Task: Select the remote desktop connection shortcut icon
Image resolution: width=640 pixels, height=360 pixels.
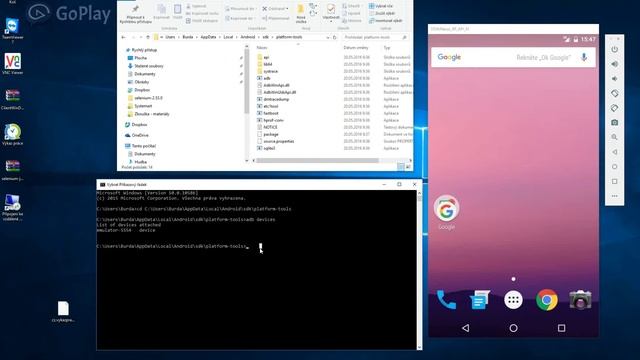Action: (x=12, y=207)
